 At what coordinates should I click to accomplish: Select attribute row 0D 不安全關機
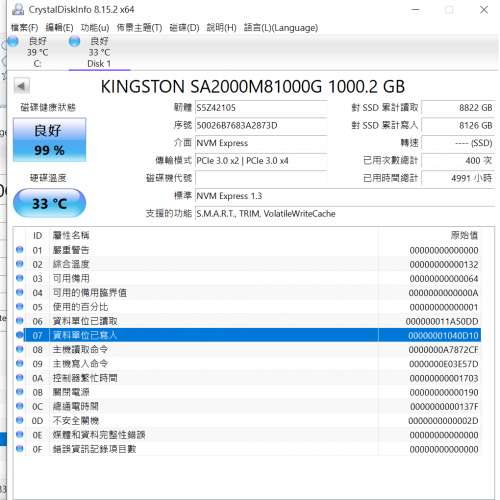(247, 421)
